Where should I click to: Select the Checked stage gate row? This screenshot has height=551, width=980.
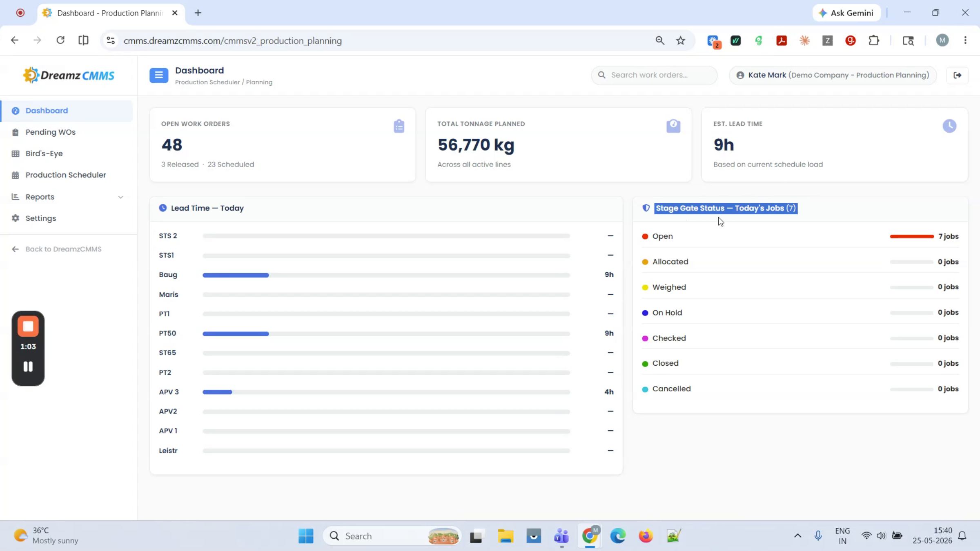tap(800, 338)
